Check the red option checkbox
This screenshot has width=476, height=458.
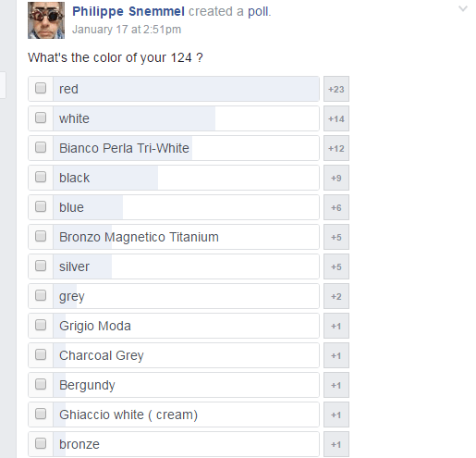(41, 88)
